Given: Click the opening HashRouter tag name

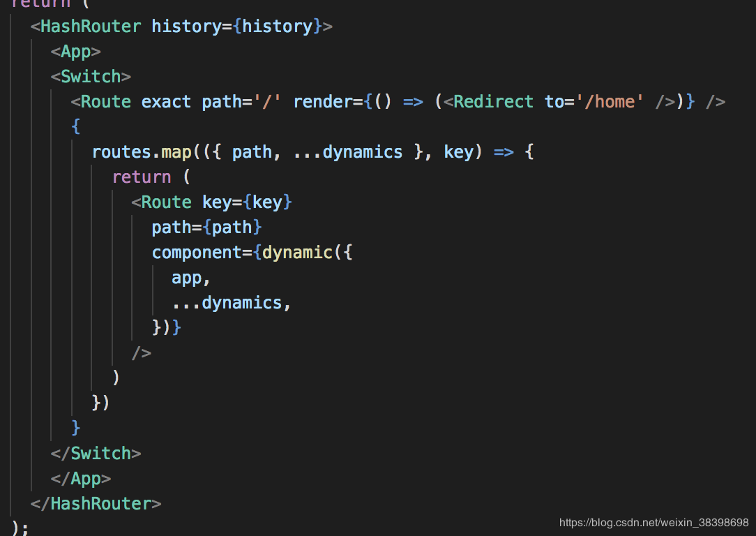Looking at the screenshot, I should tap(91, 26).
